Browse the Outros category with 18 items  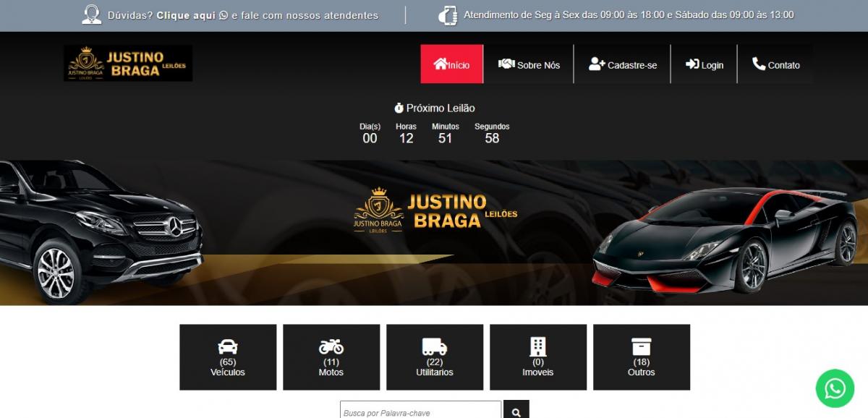642,357
